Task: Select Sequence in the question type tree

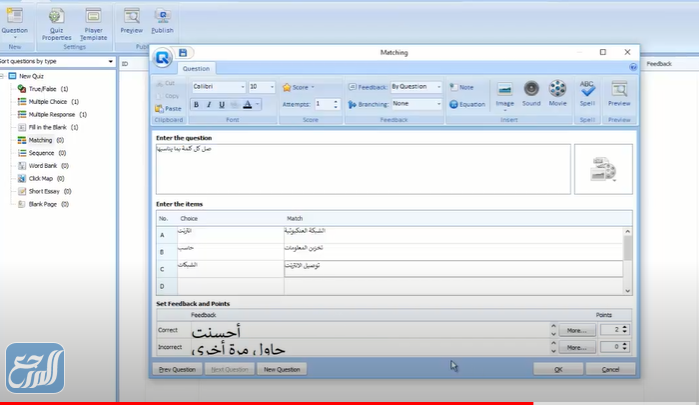Action: click(40, 154)
